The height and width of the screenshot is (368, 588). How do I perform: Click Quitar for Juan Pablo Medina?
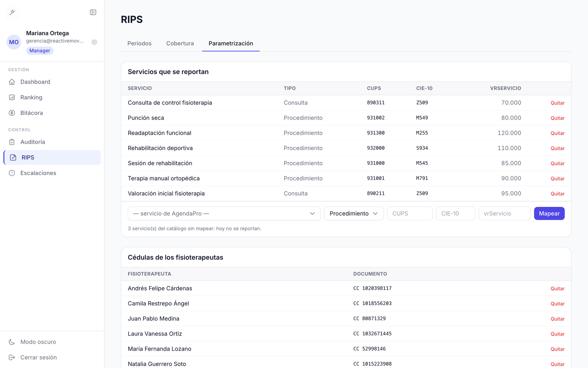point(557,319)
